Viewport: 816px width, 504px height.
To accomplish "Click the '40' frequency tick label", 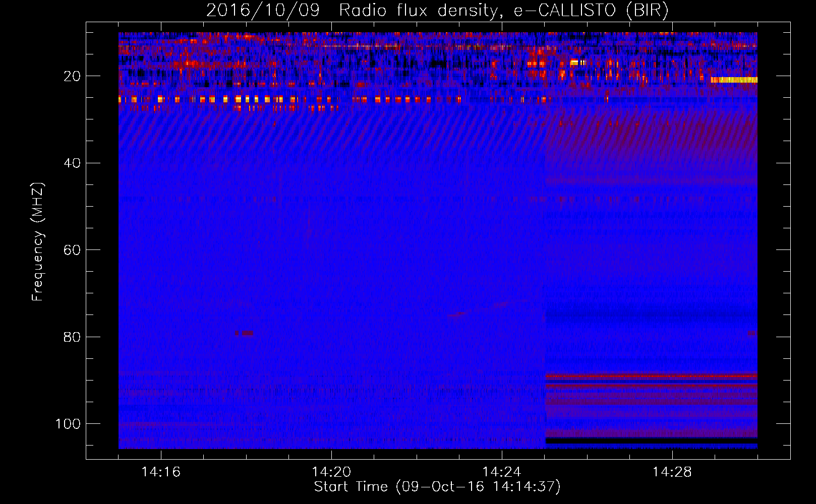I will (72, 163).
